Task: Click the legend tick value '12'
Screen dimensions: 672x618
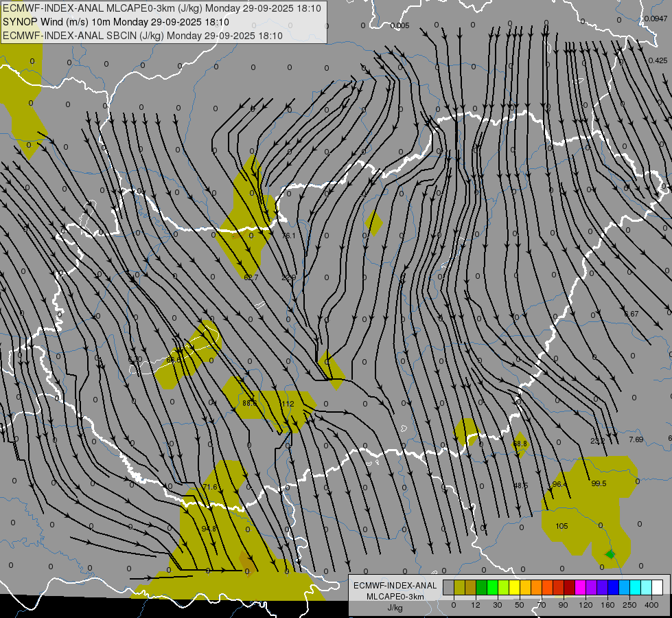Action: (476, 605)
